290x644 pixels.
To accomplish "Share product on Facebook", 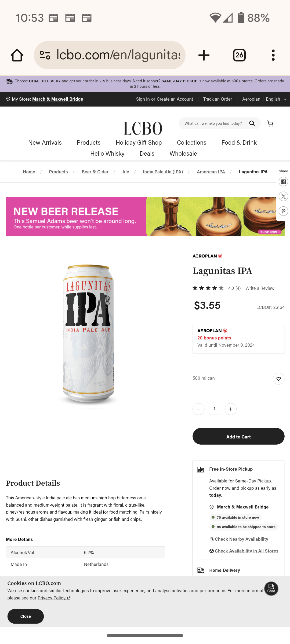I will [x=283, y=182].
